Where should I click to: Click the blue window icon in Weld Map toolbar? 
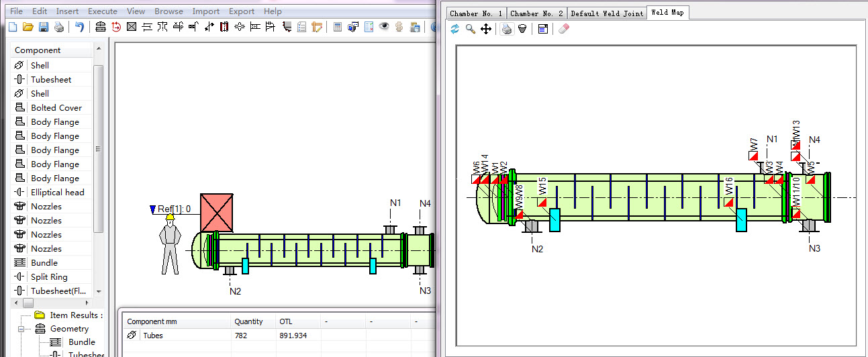coord(543,29)
